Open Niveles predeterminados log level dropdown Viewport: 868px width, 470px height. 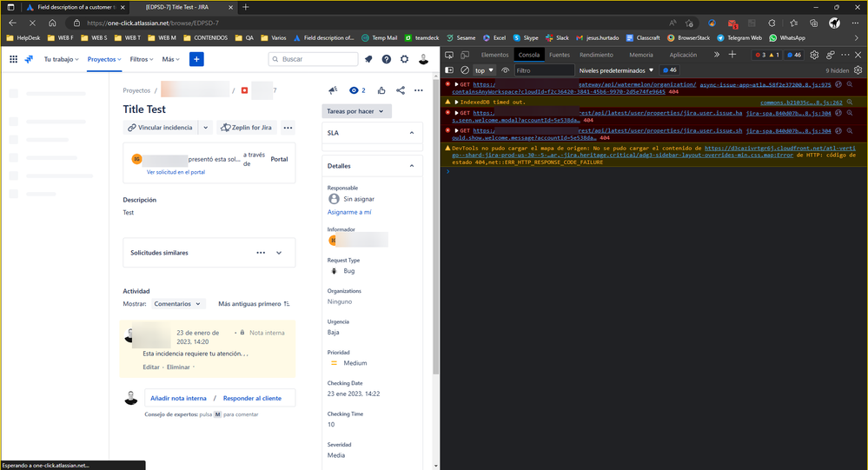616,70
